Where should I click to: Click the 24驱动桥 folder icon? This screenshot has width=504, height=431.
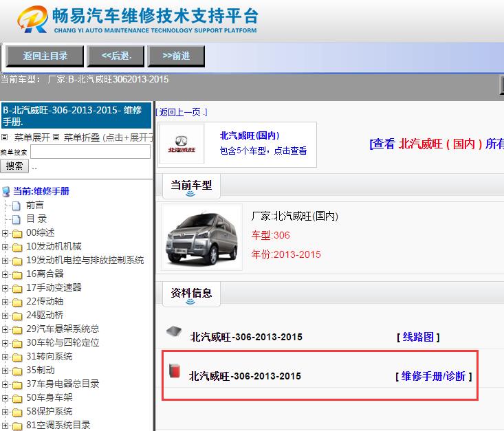(17, 316)
